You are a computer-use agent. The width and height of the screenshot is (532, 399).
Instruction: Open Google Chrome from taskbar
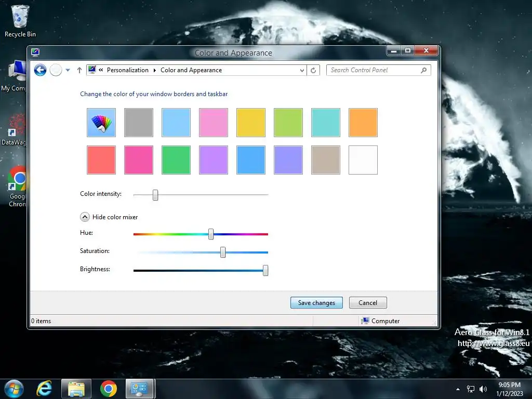109,389
